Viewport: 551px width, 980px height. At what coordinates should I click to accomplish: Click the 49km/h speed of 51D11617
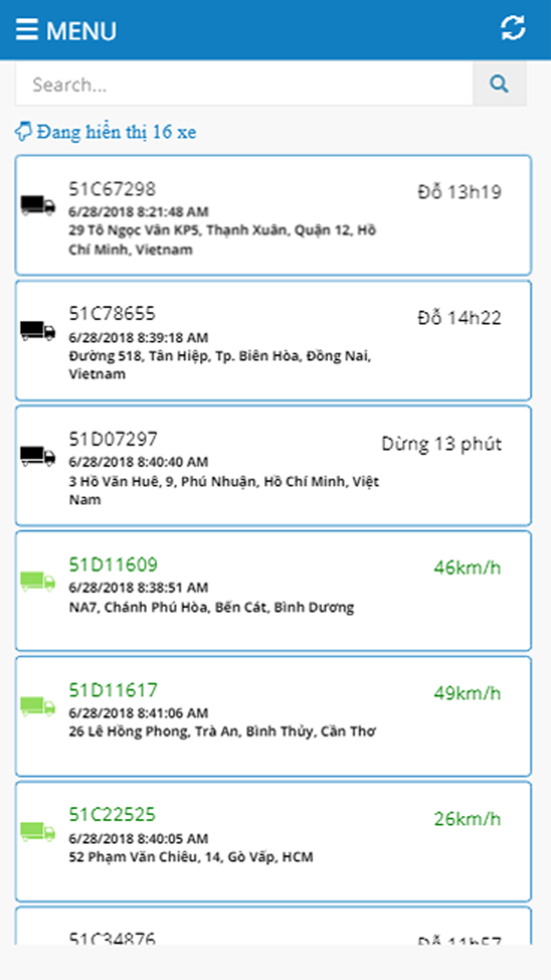[x=467, y=693]
